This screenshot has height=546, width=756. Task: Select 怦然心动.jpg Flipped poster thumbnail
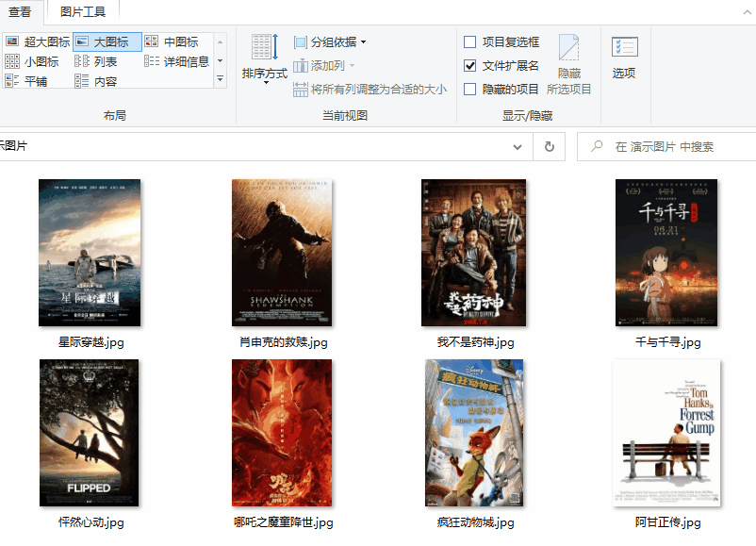pos(90,433)
